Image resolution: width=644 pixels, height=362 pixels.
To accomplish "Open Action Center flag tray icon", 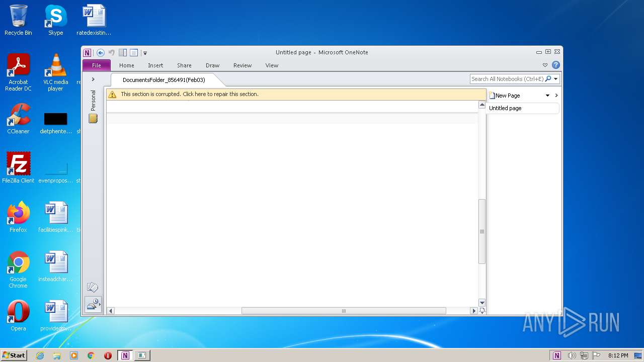I will pyautogui.click(x=596, y=355).
